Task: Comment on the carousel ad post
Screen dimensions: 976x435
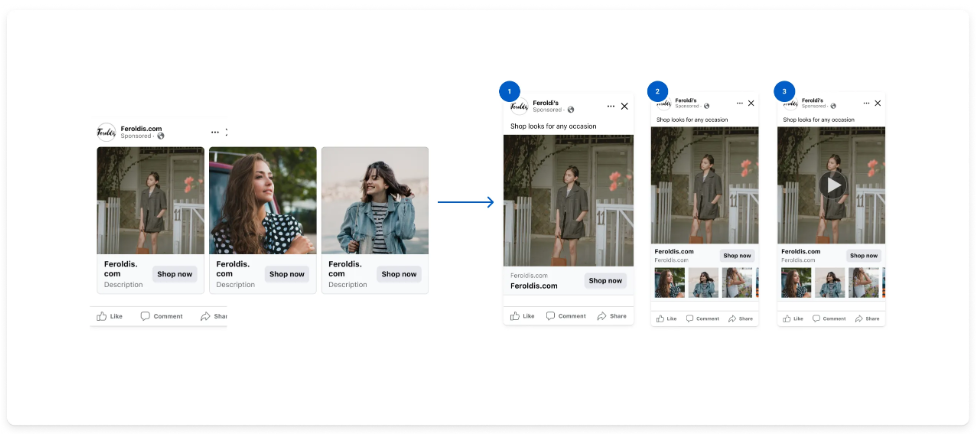Action: pyautogui.click(x=162, y=316)
